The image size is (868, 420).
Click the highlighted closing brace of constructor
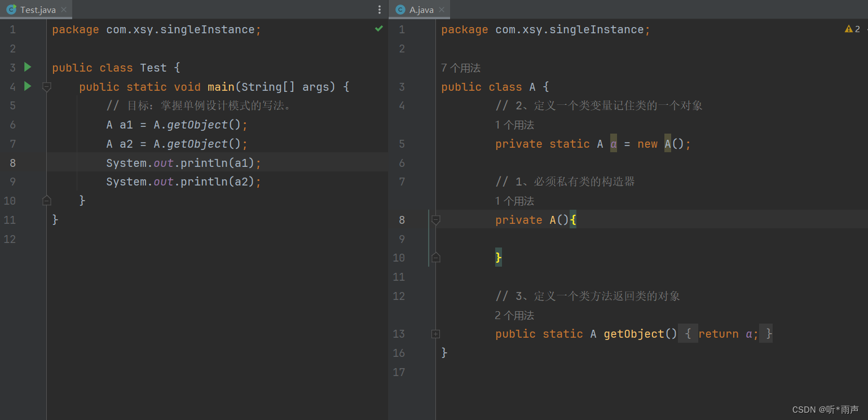point(499,258)
